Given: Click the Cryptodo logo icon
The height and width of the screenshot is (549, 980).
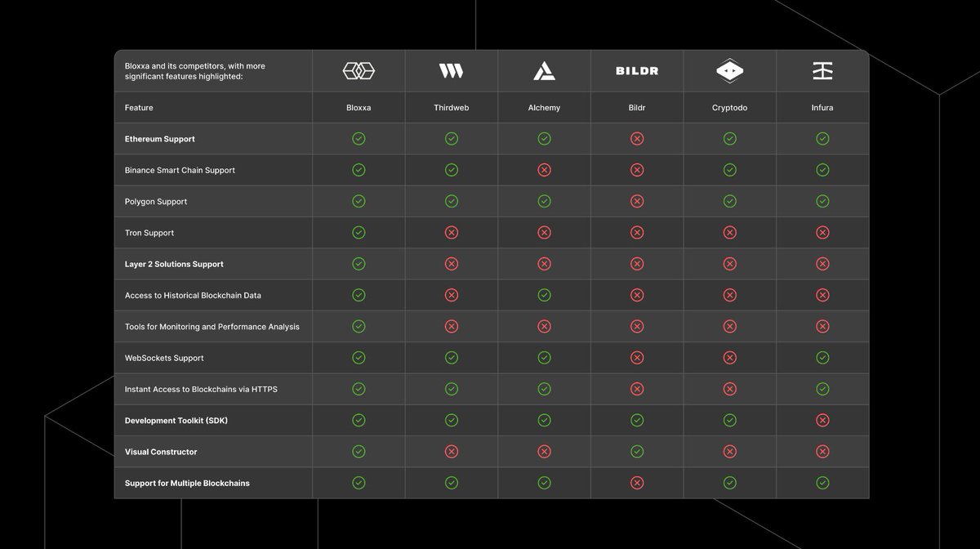Looking at the screenshot, I should pos(730,71).
